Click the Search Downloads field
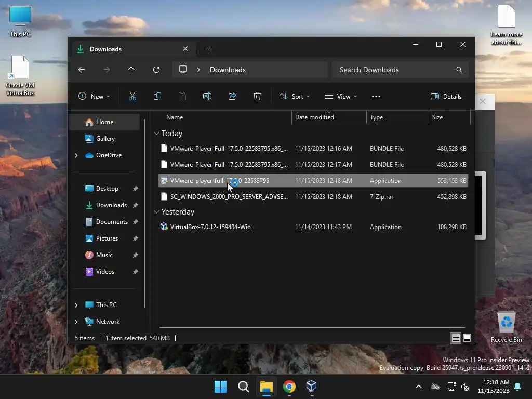Image resolution: width=532 pixels, height=399 pixels. (x=401, y=70)
